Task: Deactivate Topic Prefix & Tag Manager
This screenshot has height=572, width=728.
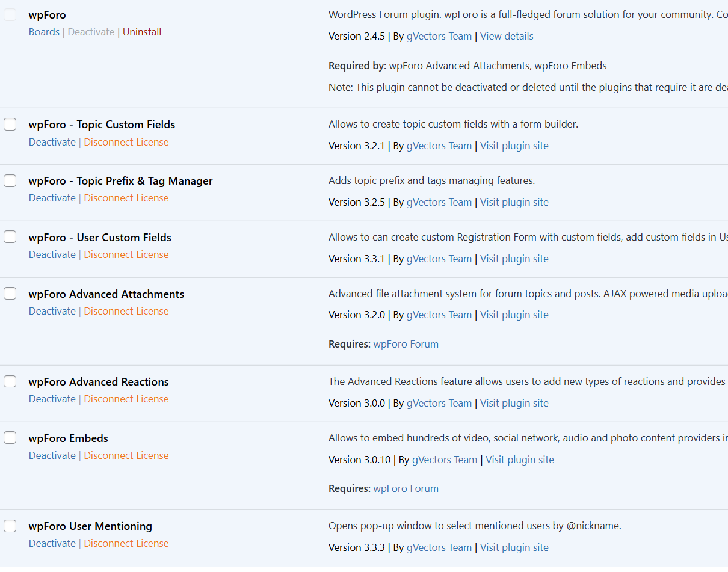Action: [52, 198]
